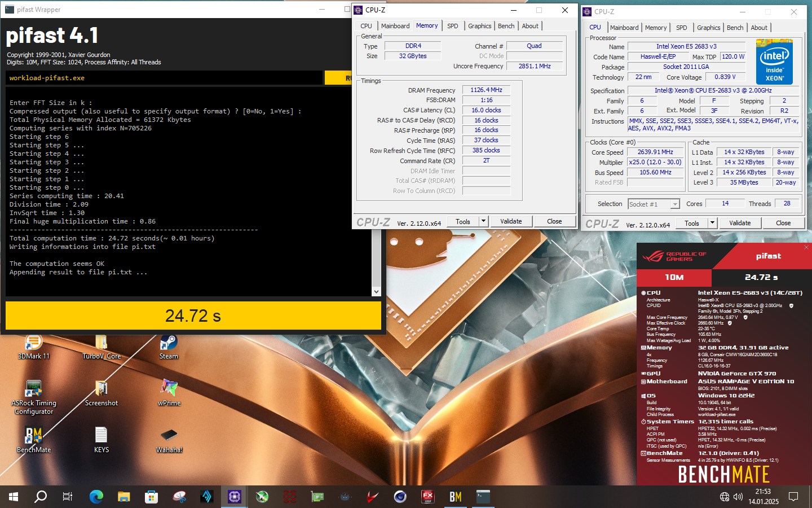The image size is (812, 508).
Task: Open Bench tab in Processor CPU-Z window
Action: [735, 28]
